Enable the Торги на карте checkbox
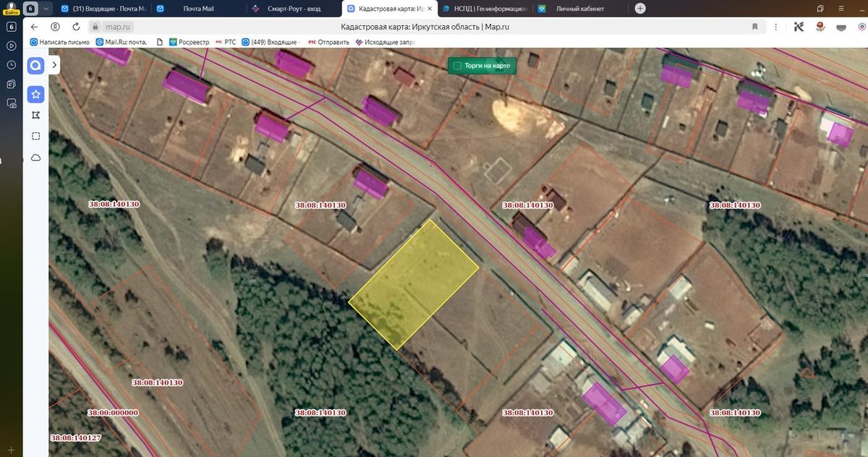The image size is (868, 457). point(457,66)
